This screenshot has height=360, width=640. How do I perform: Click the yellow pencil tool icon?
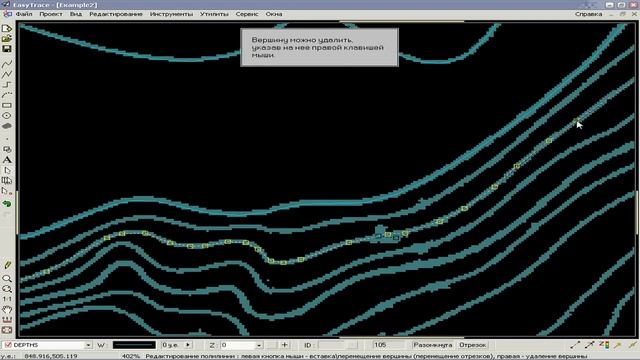(7, 265)
